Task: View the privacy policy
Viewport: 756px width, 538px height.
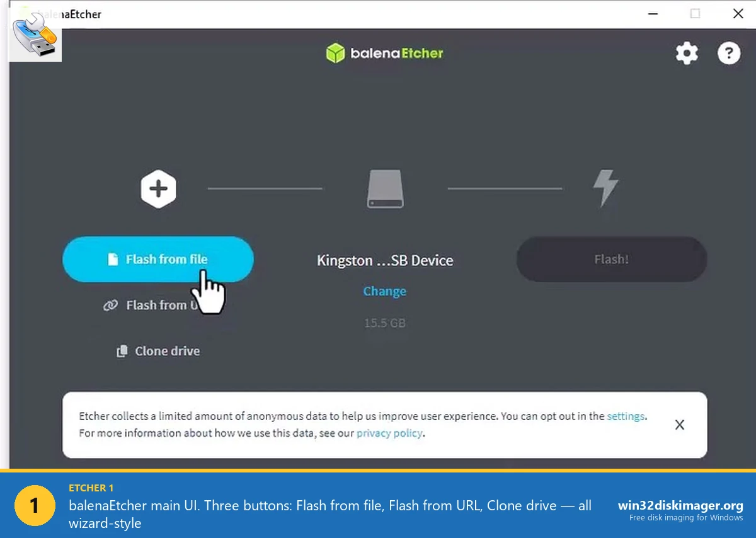Action: [x=389, y=433]
